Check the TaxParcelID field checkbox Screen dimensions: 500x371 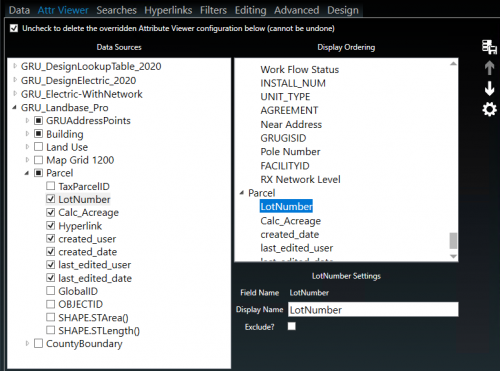pos(51,186)
